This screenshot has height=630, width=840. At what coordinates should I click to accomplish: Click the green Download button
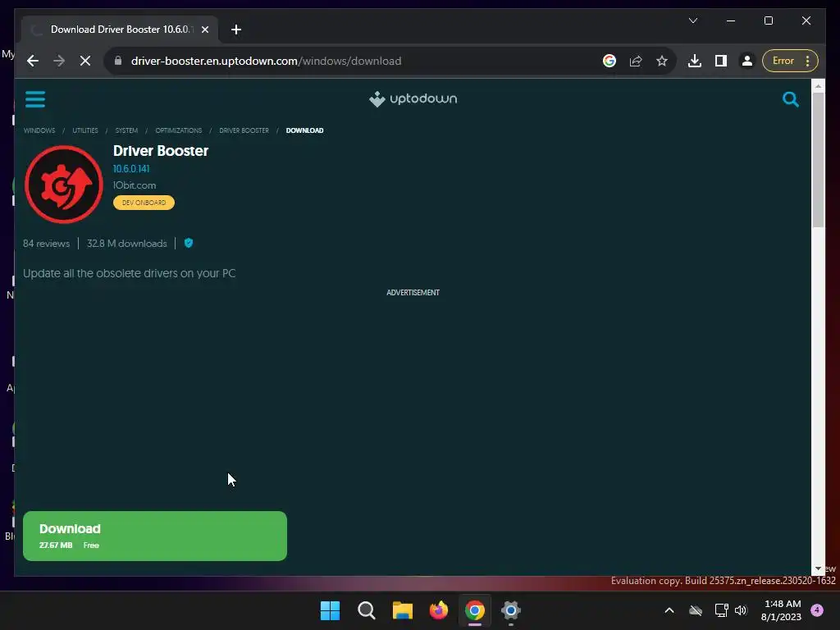coord(155,536)
